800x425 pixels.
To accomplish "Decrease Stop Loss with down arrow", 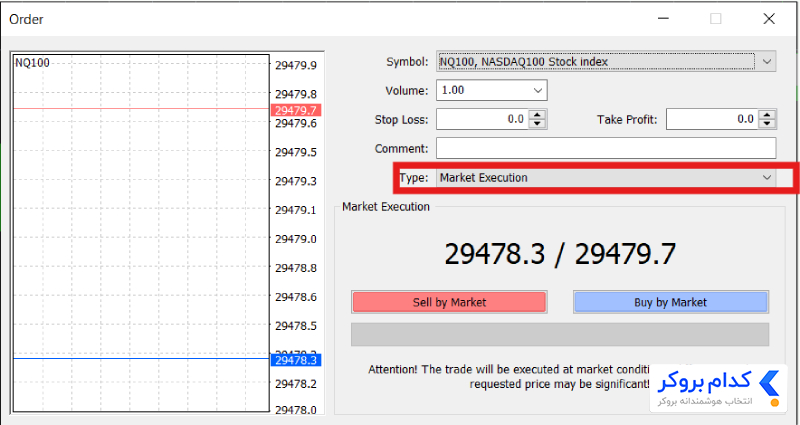I will click(537, 123).
